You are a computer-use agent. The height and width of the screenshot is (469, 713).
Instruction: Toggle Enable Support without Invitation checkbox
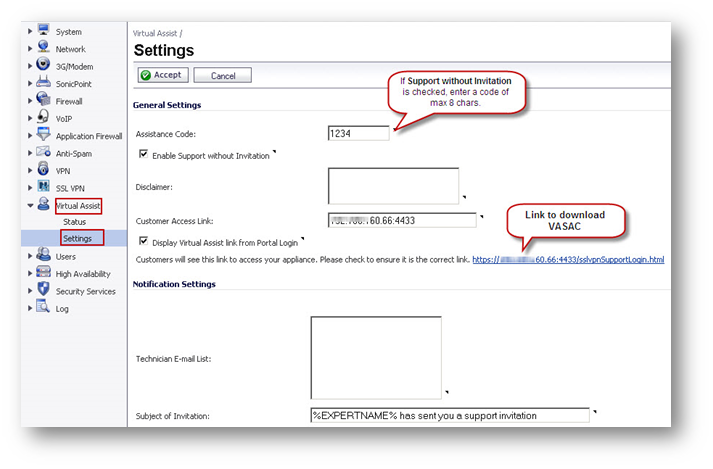[x=144, y=155]
